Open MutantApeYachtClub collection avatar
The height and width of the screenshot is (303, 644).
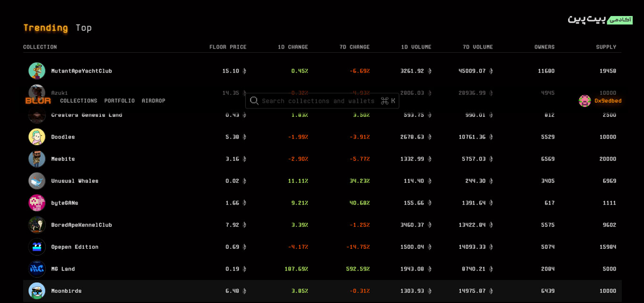click(x=37, y=71)
